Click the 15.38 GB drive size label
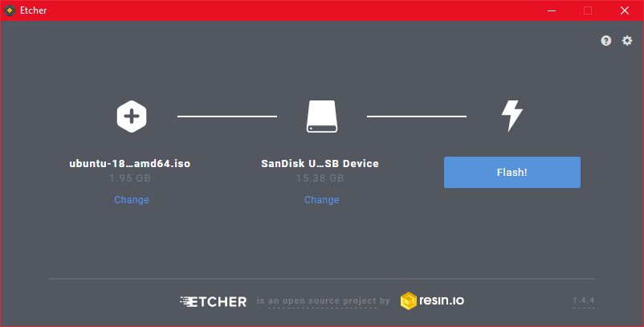This screenshot has width=644, height=327. (x=320, y=178)
